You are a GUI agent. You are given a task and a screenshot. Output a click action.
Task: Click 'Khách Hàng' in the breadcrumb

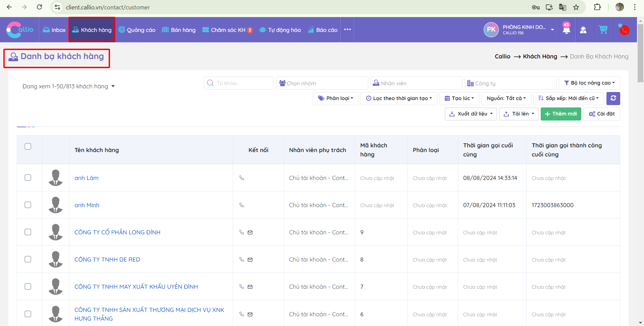point(540,56)
